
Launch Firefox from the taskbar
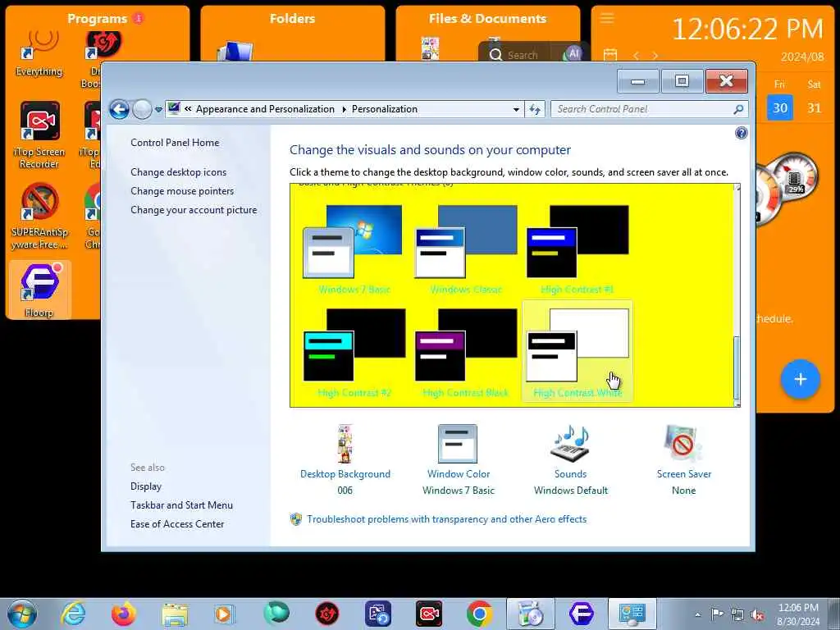pyautogui.click(x=123, y=614)
